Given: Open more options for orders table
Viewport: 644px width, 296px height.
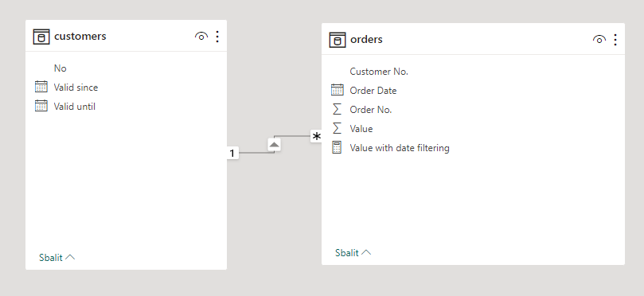Looking at the screenshot, I should pos(615,40).
